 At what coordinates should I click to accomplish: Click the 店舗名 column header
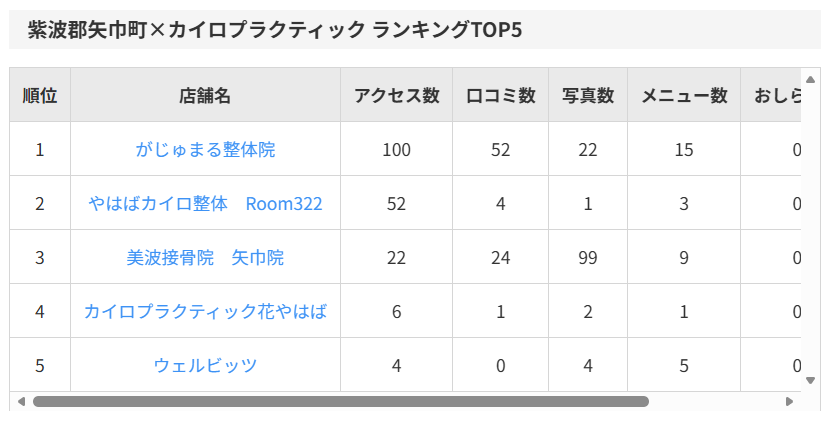(205, 96)
